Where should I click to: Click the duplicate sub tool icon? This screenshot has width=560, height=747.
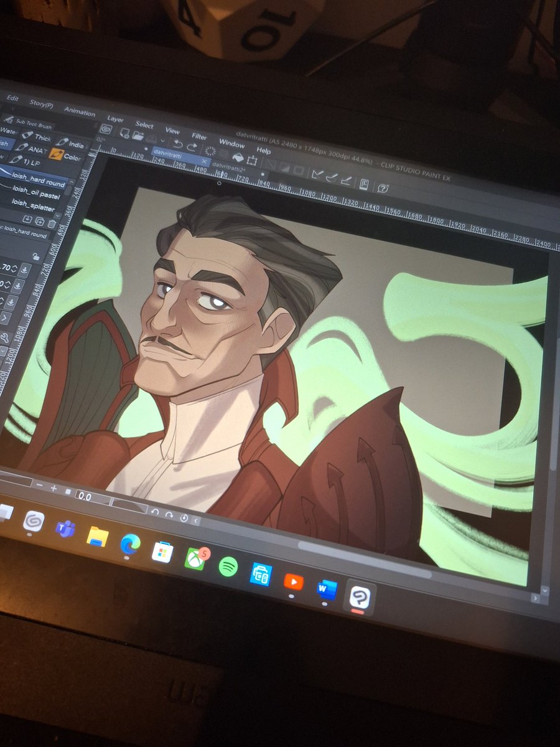[x=40, y=221]
